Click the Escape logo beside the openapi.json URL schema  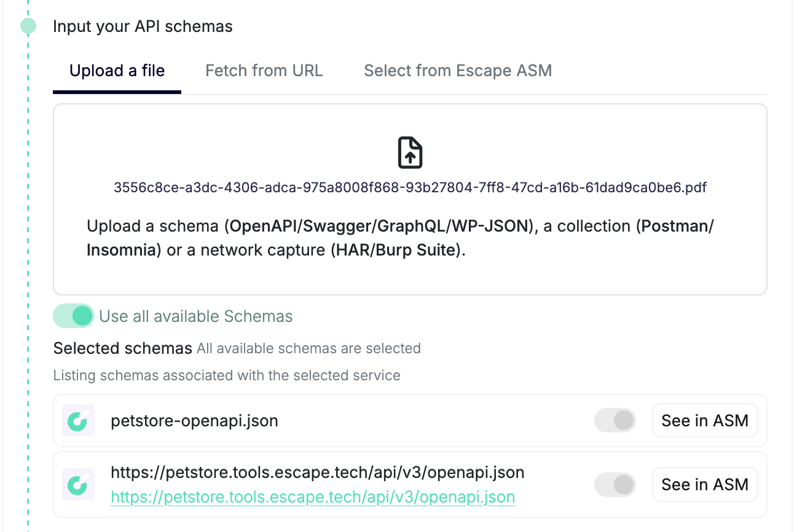(x=78, y=485)
